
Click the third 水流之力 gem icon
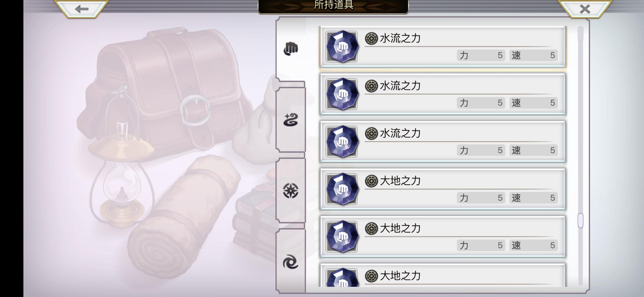tap(342, 142)
